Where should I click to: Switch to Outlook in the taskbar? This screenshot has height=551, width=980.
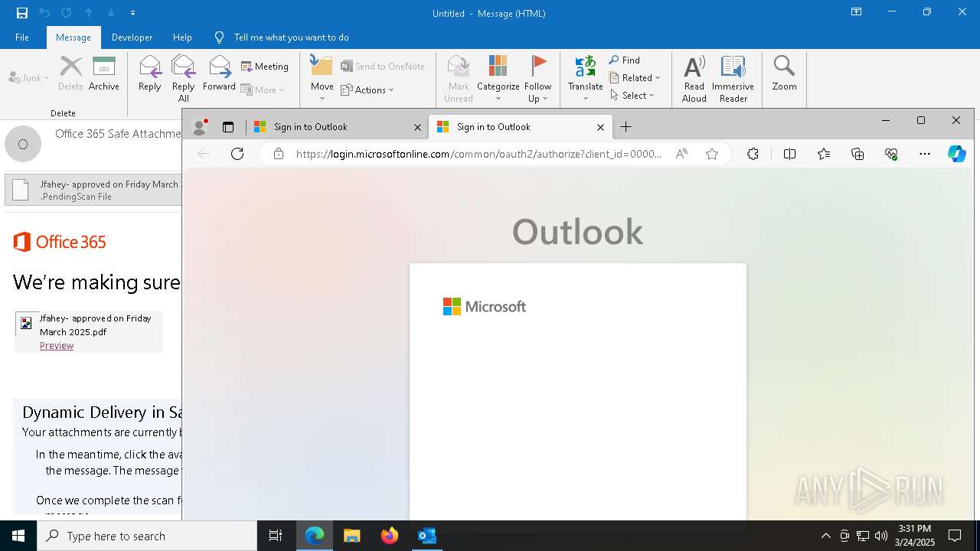tap(427, 536)
